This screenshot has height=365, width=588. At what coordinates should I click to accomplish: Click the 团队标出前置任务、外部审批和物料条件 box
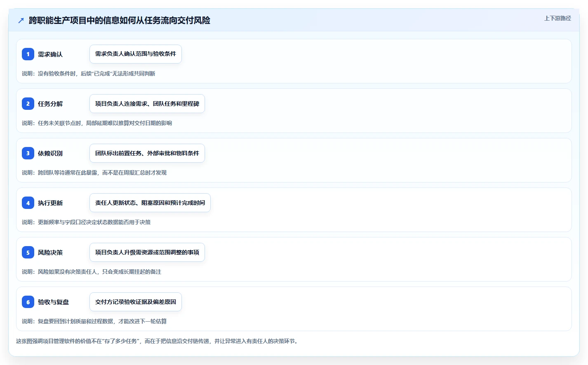[147, 153]
